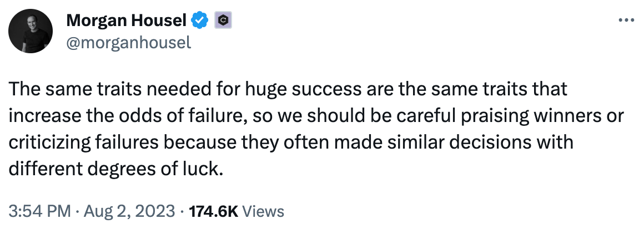The image size is (644, 234).
Task: Click the Morgan Housel display name
Action: click(127, 20)
